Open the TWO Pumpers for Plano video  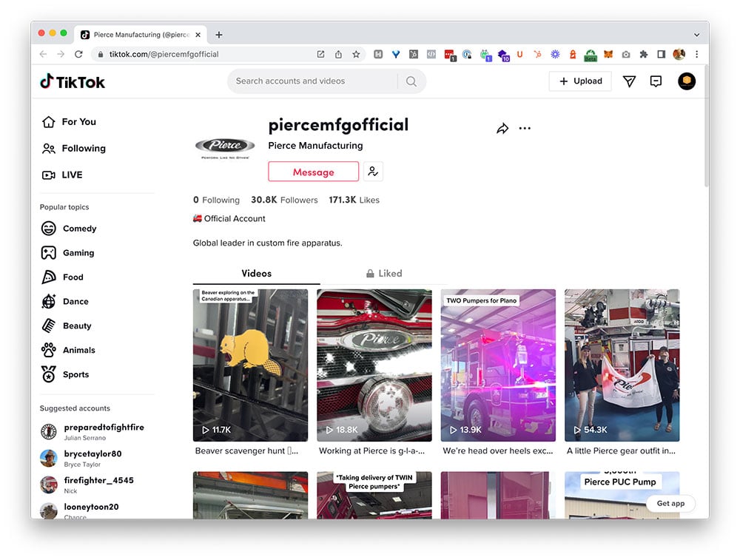tap(498, 365)
